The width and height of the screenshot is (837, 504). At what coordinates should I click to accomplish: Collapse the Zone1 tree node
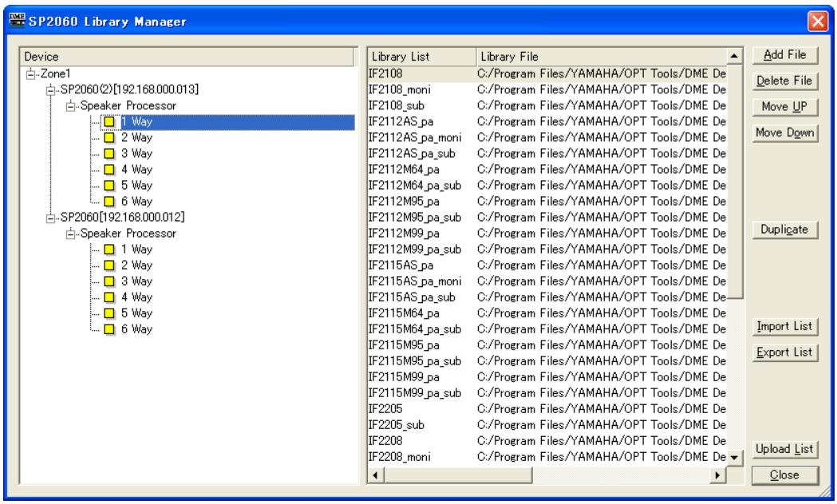[x=30, y=74]
